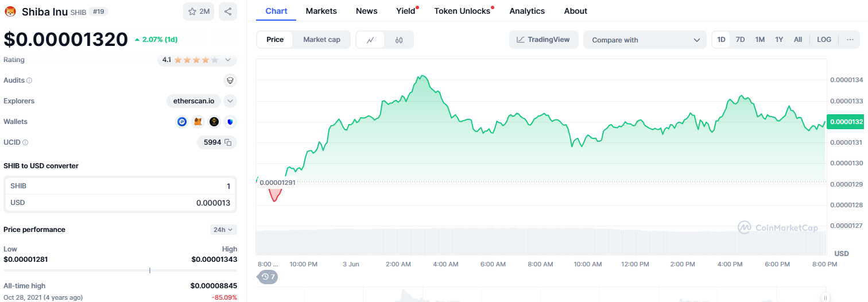The image size is (868, 302).
Task: Open the Token Unlocks tab
Action: click(x=462, y=11)
